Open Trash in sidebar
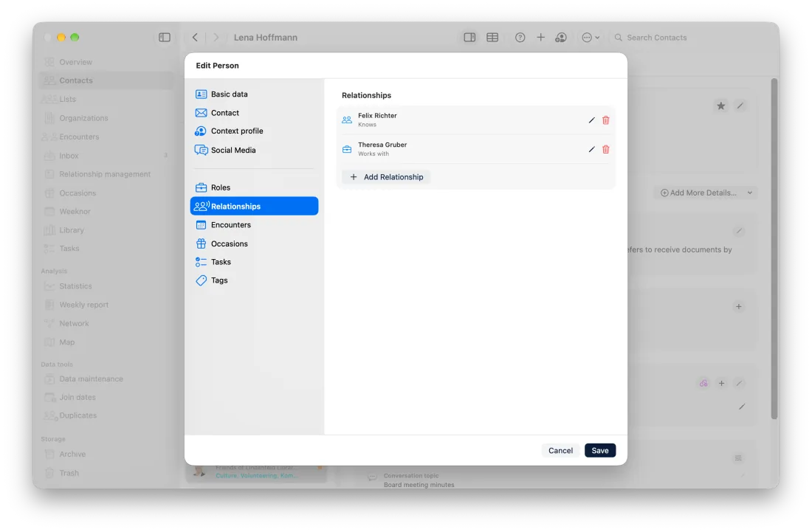The image size is (812, 532). point(107,473)
